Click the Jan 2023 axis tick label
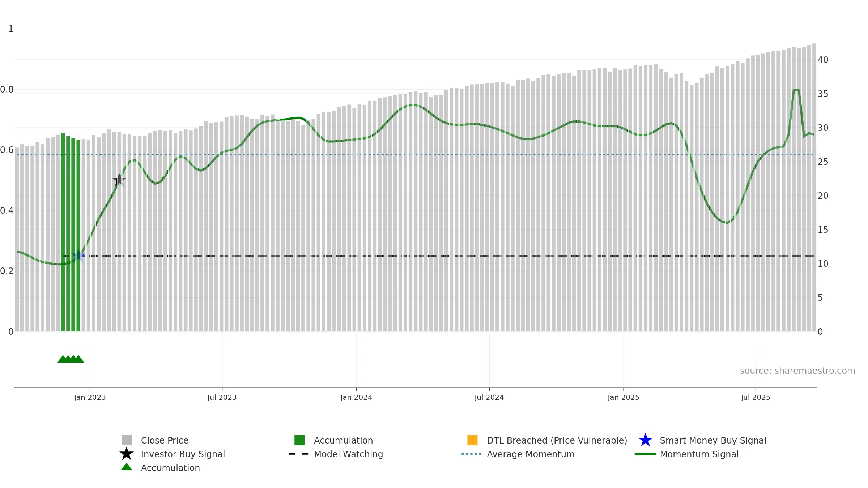The height and width of the screenshot is (488, 868). [x=90, y=397]
